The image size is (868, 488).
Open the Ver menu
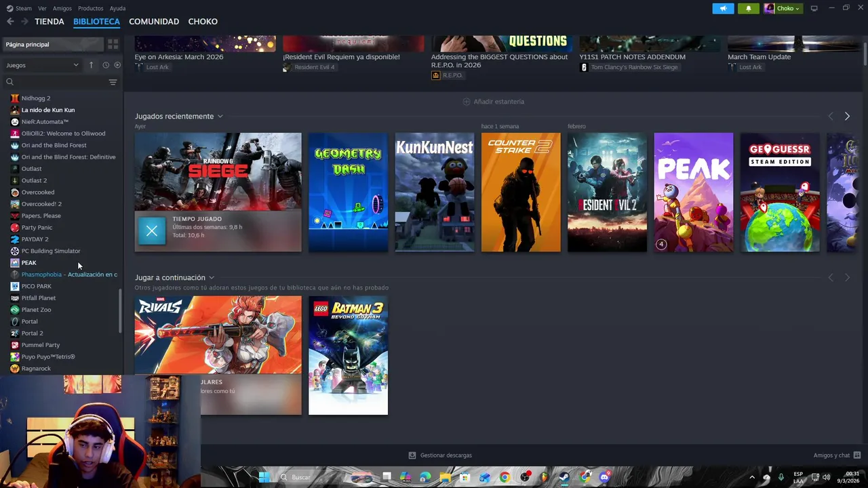[x=42, y=8]
